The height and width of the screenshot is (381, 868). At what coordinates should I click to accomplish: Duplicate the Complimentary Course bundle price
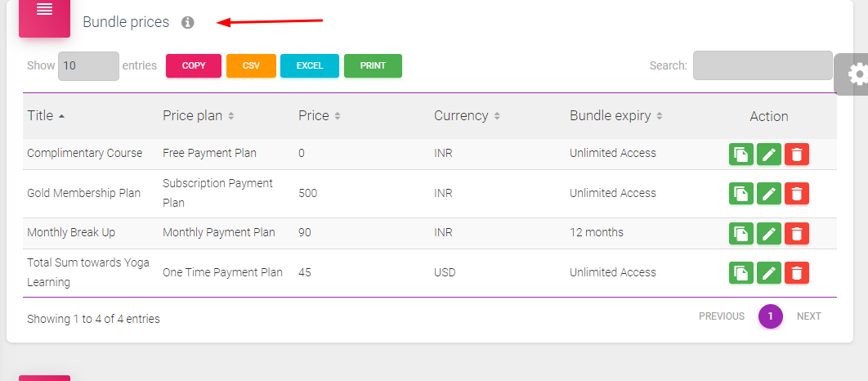(x=741, y=154)
